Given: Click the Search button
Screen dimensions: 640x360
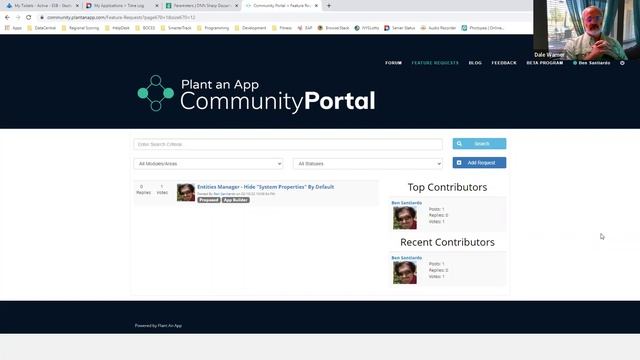Looking at the screenshot, I should pyautogui.click(x=479, y=144).
